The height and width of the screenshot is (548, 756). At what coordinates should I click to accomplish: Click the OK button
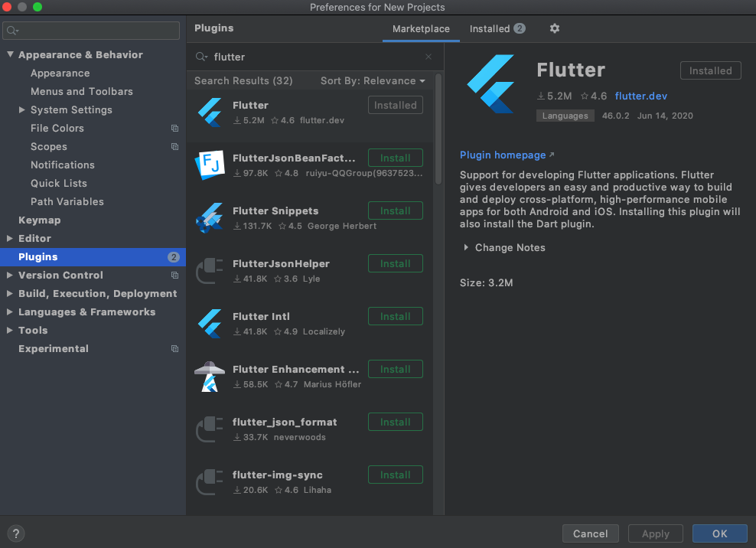pyautogui.click(x=720, y=533)
